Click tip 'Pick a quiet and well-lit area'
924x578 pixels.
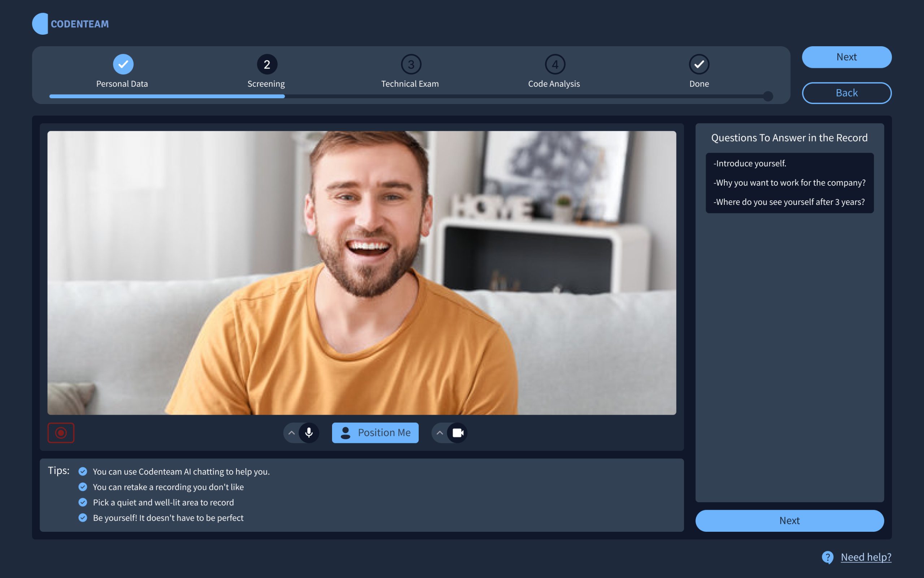[163, 502]
